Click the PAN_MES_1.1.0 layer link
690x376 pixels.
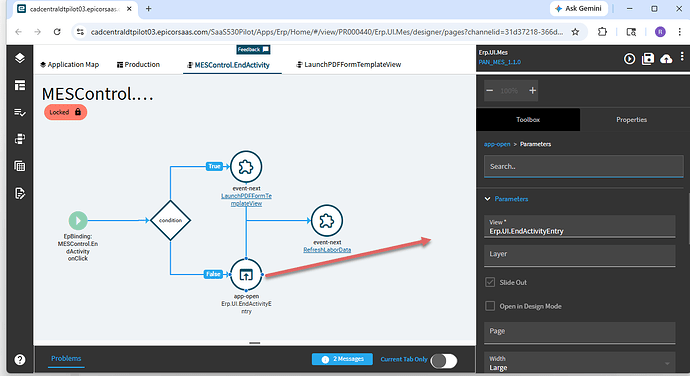[x=500, y=62]
